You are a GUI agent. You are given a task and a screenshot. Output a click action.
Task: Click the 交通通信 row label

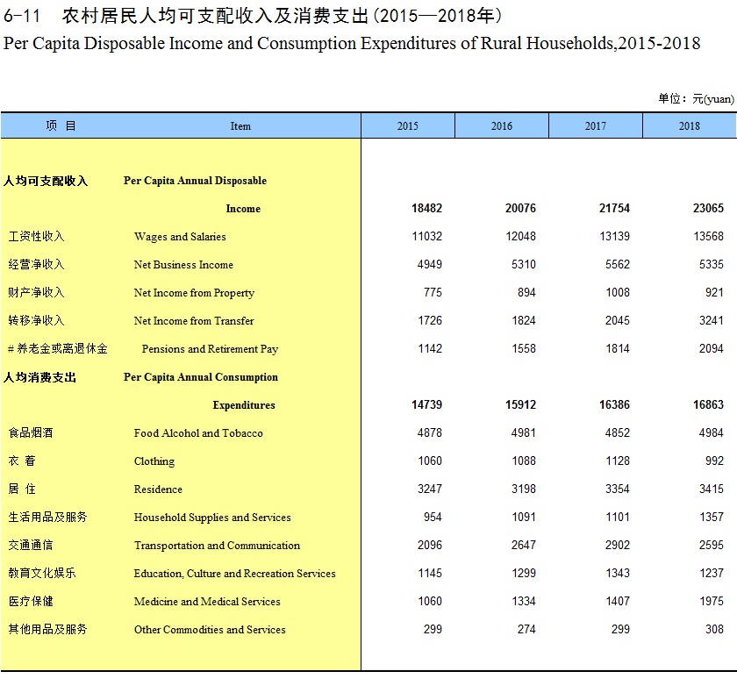[x=31, y=545]
